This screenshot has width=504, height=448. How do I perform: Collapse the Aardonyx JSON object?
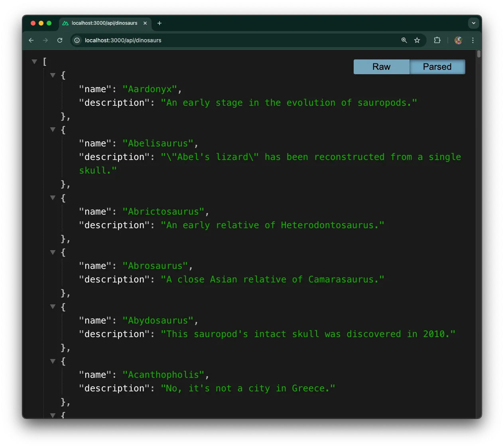(x=53, y=75)
